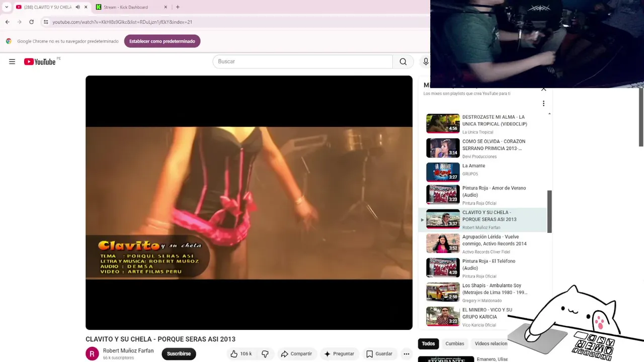Play La Amante thumbnail by GRUPO5

click(x=443, y=172)
